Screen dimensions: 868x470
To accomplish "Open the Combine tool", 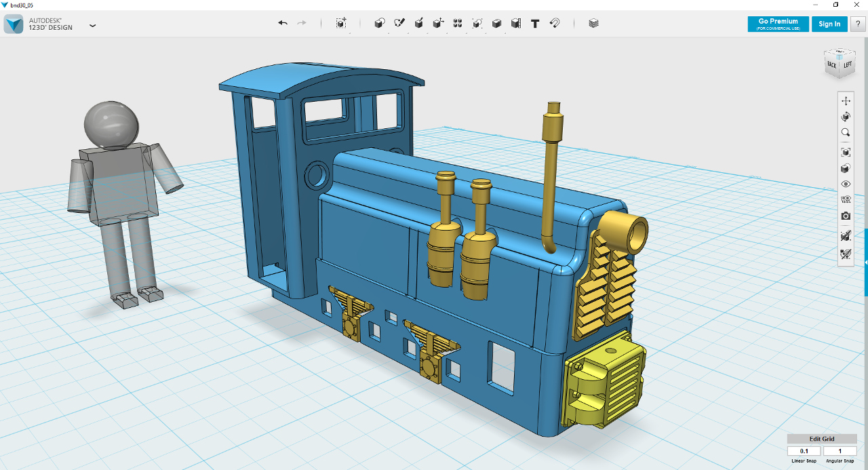I will coord(496,23).
